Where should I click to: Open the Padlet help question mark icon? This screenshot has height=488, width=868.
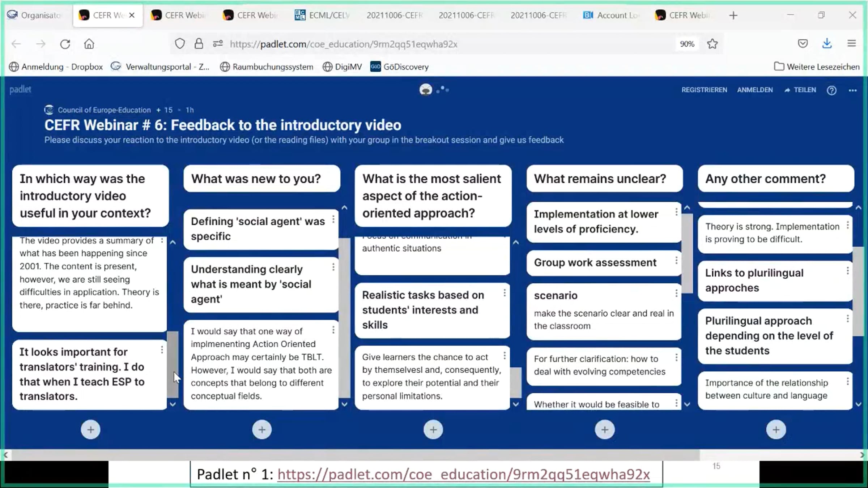tap(831, 90)
